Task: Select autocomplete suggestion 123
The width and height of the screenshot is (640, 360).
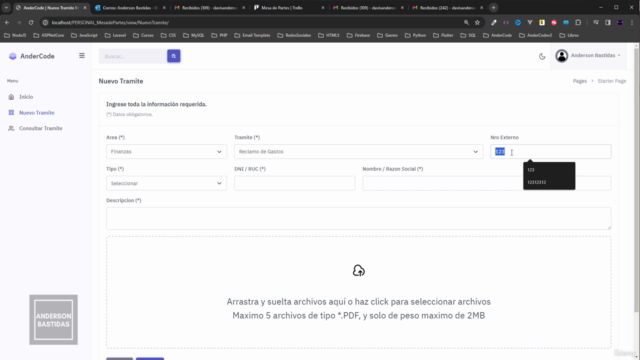Action: pyautogui.click(x=549, y=170)
